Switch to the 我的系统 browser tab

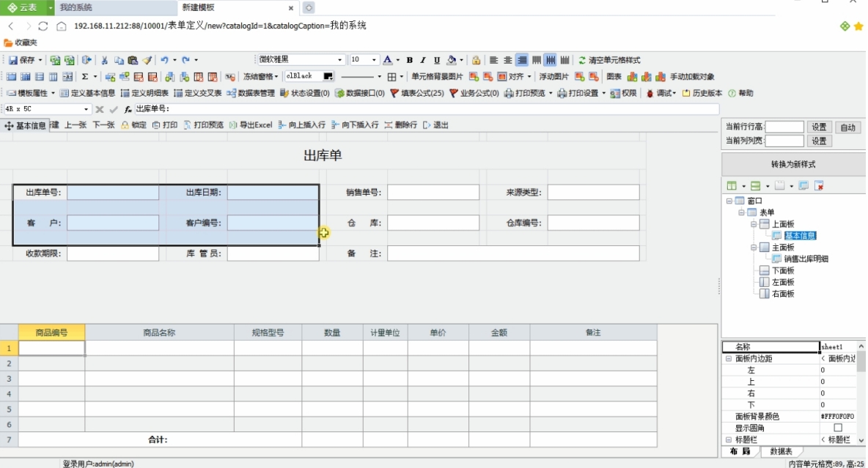point(115,8)
